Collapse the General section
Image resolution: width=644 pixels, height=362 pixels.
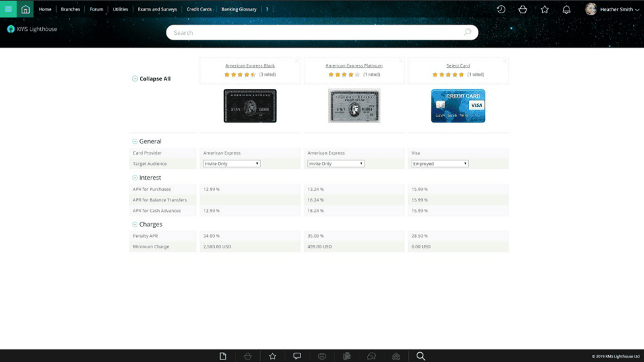pos(135,141)
